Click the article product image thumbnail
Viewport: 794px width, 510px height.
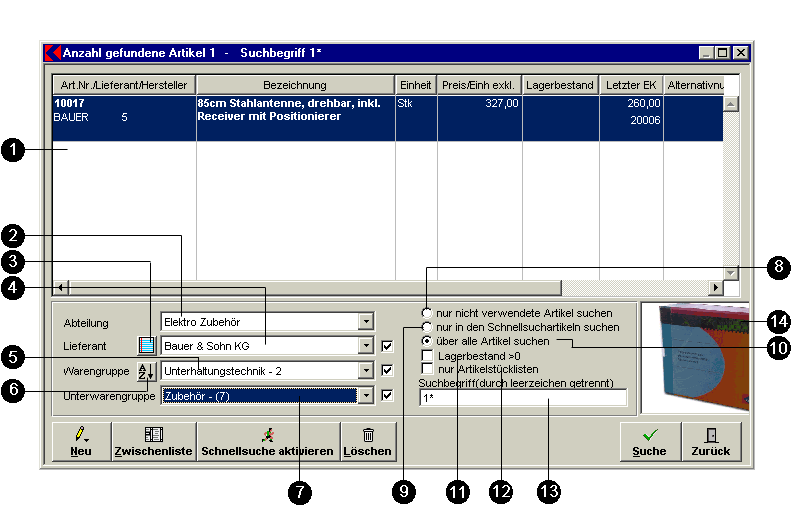tap(696, 358)
